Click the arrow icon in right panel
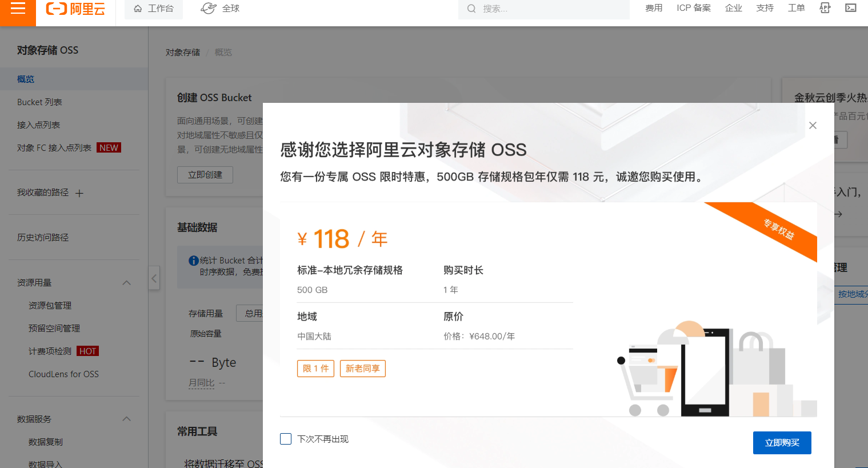 838,214
